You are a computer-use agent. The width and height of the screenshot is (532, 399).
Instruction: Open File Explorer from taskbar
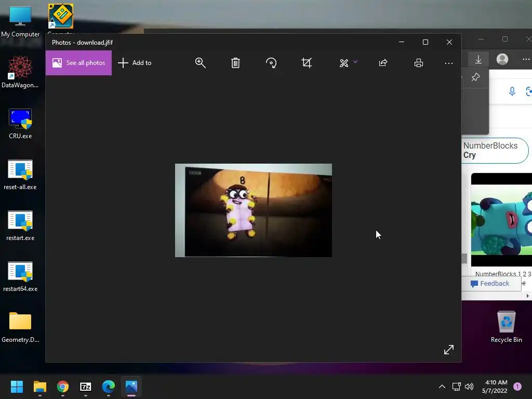tap(39, 387)
